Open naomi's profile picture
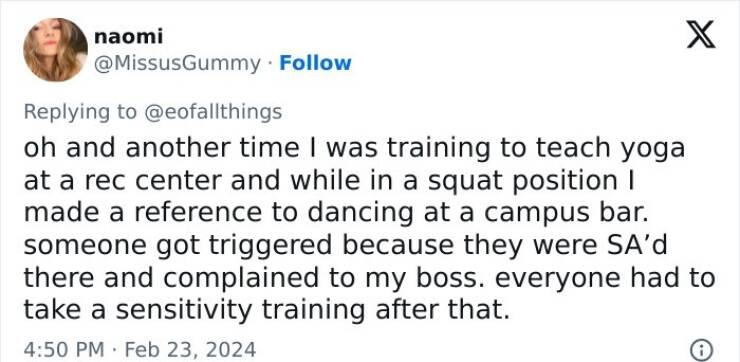 55,50
